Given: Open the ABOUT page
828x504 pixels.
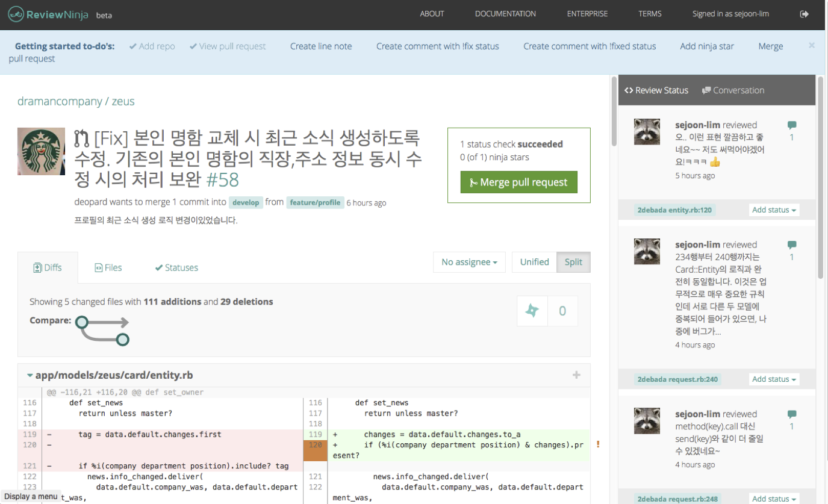Looking at the screenshot, I should tap(432, 14).
